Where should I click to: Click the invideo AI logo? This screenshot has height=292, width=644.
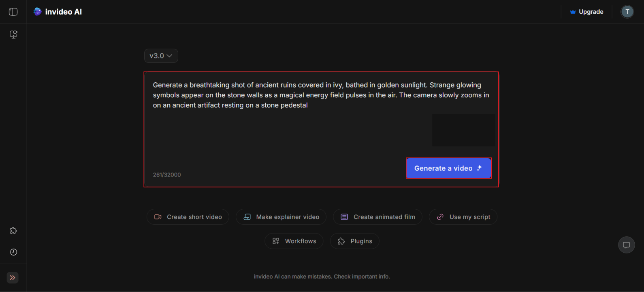tap(58, 12)
